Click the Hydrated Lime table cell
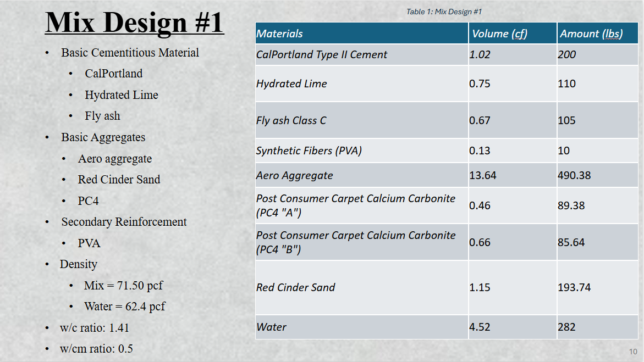644x362 pixels. click(x=291, y=83)
